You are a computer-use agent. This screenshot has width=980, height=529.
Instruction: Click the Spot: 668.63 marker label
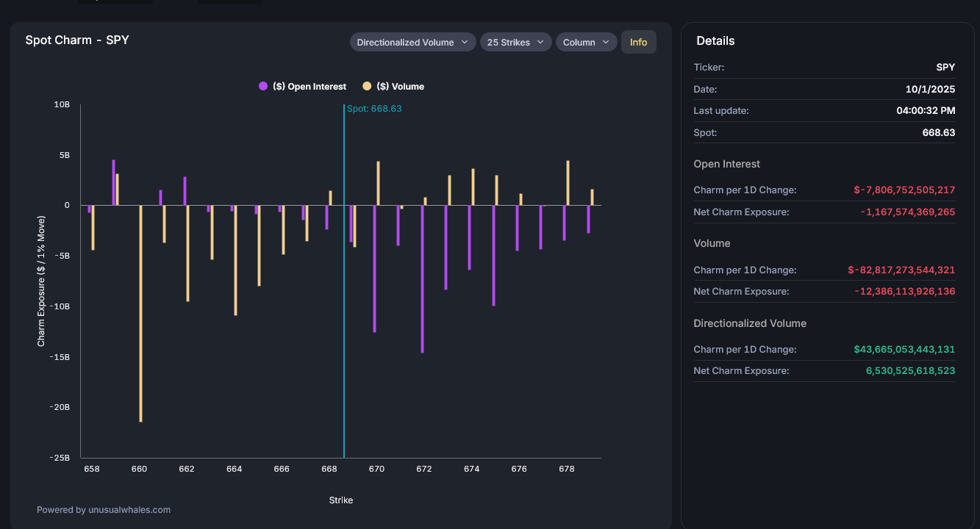[374, 109]
